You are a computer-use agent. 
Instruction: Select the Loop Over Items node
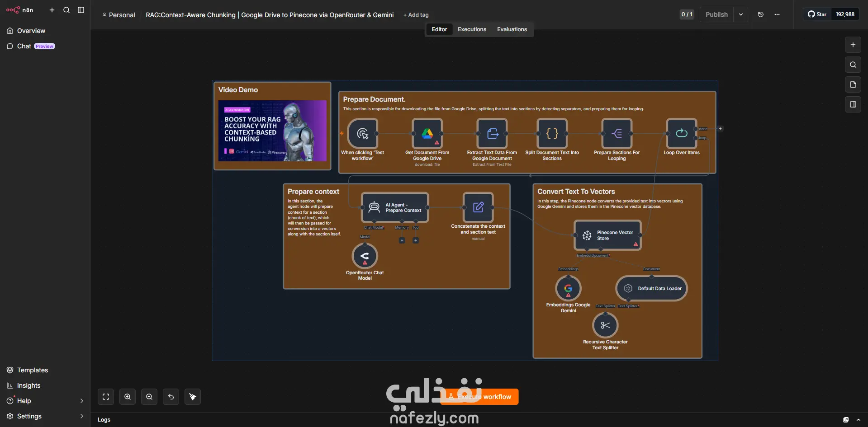click(682, 133)
